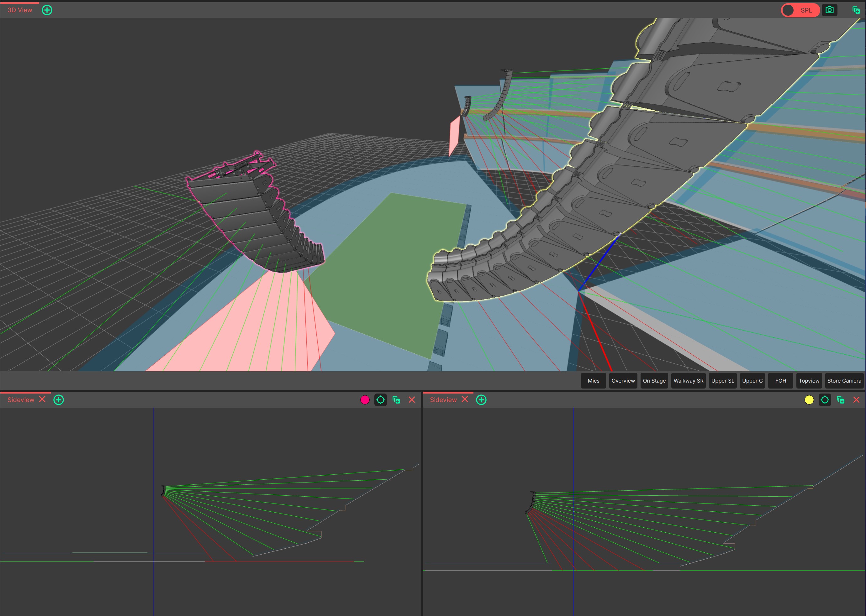The image size is (866, 616).
Task: Toggle the SPL switch on
Action: (x=800, y=10)
